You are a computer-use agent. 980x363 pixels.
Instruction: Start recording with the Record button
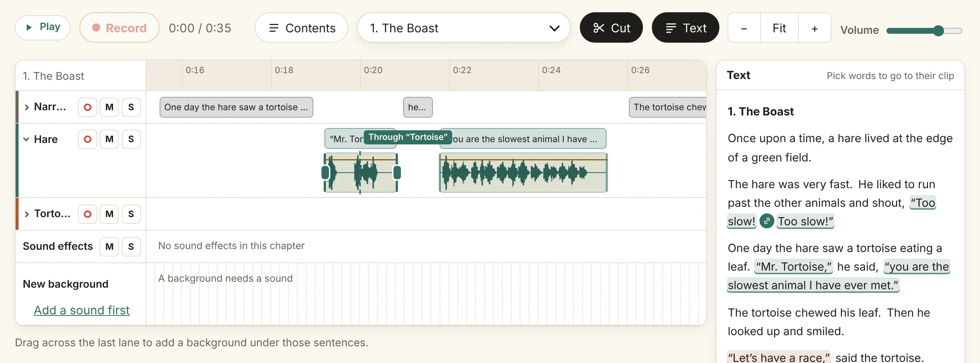coord(119,27)
